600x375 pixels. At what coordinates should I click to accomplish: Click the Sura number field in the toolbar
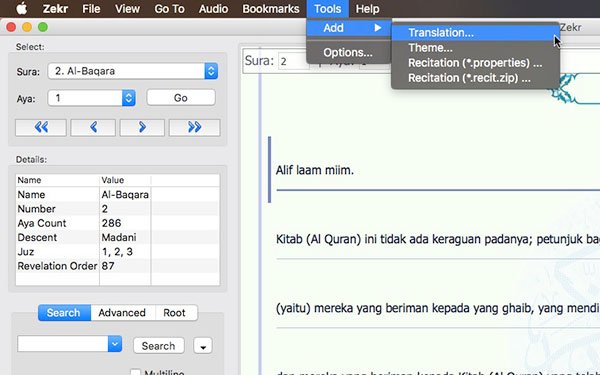pos(293,61)
